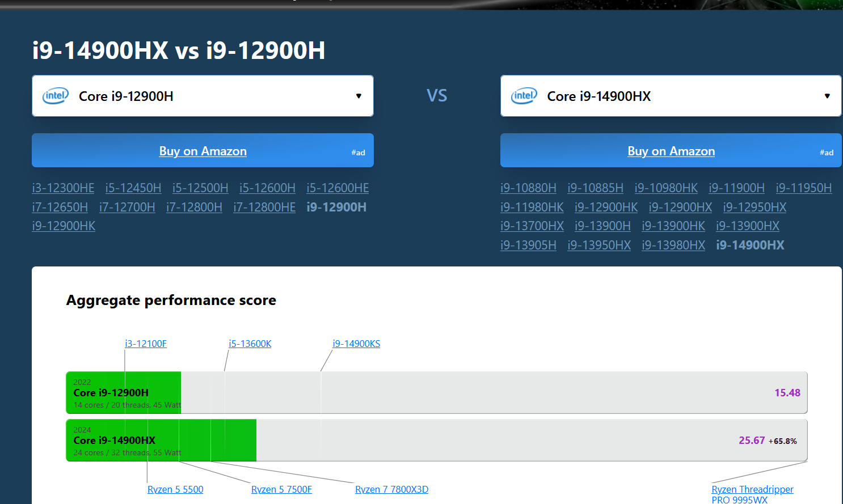Click the 24 cores / 32 threads, 55 Watt text

[x=127, y=452]
